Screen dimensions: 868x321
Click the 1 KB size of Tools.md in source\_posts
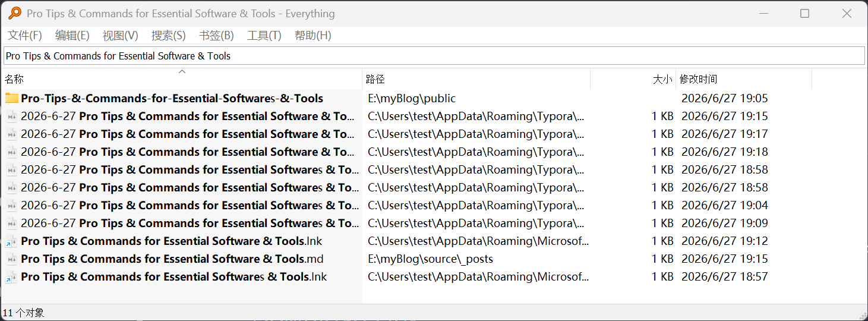coord(662,259)
